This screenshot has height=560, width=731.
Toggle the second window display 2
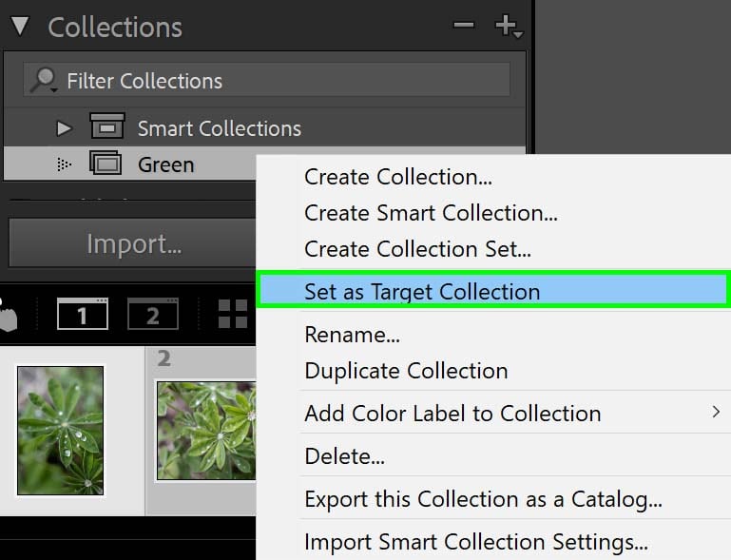coord(153,314)
